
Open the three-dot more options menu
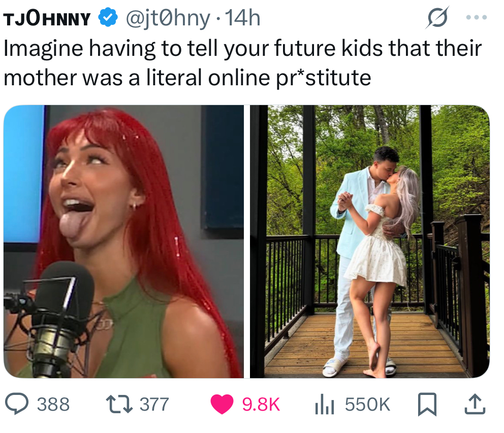(x=477, y=17)
